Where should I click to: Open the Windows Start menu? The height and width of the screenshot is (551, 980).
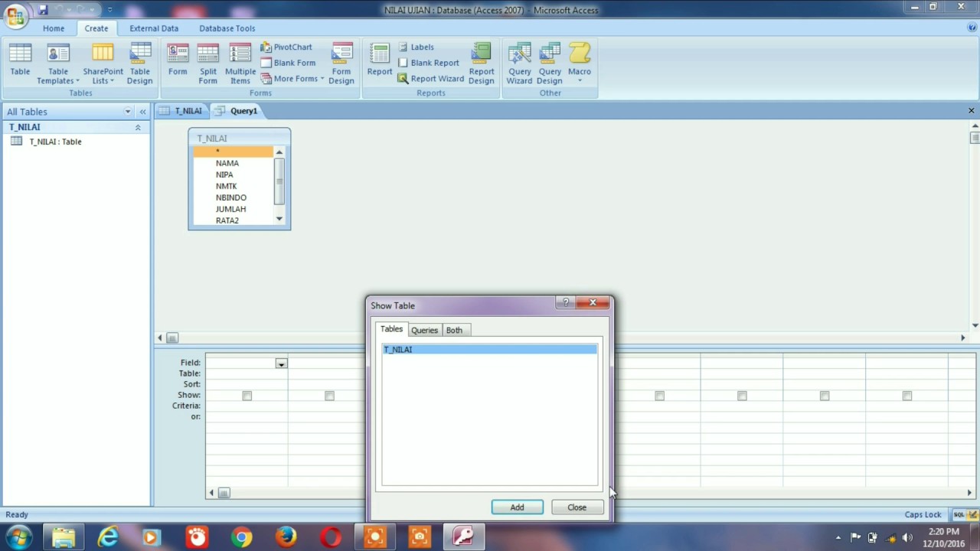pyautogui.click(x=19, y=537)
